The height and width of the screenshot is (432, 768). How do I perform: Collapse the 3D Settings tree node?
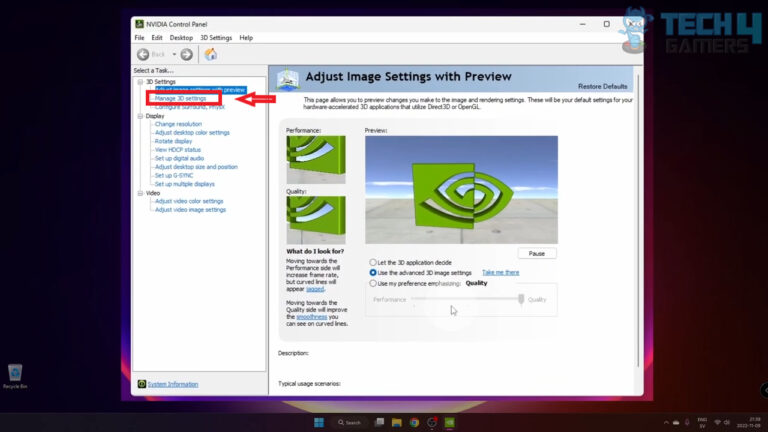pos(139,82)
